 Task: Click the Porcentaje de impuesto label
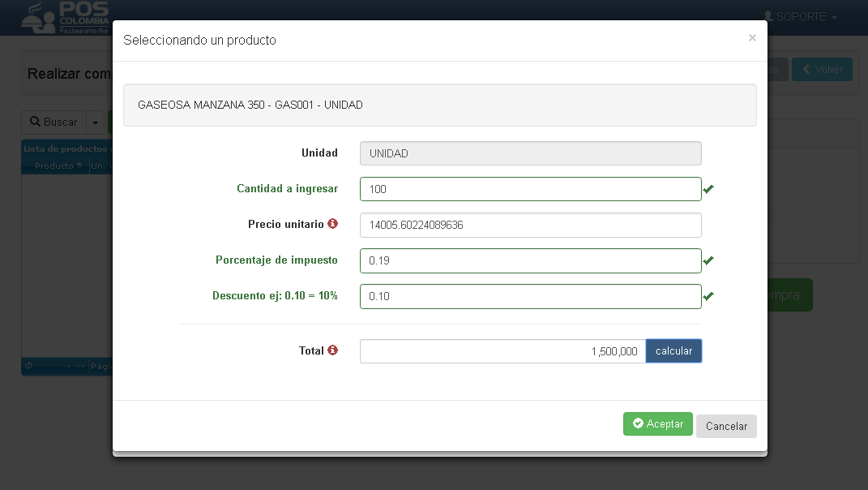[276, 260]
